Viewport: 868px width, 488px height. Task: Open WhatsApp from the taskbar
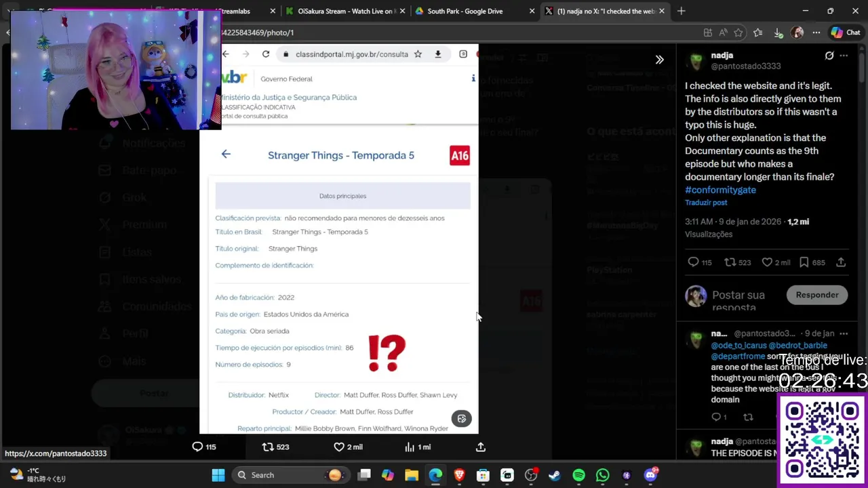[602, 475]
